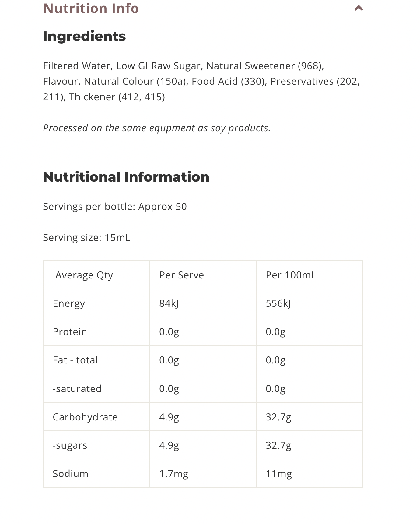Select the Carbohydrate row label

click(x=85, y=417)
